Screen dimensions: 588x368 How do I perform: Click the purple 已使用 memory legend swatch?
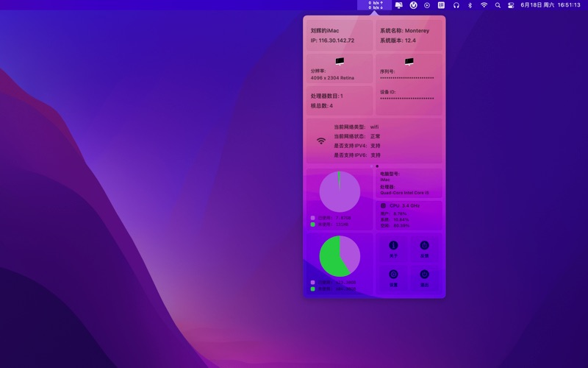click(313, 218)
